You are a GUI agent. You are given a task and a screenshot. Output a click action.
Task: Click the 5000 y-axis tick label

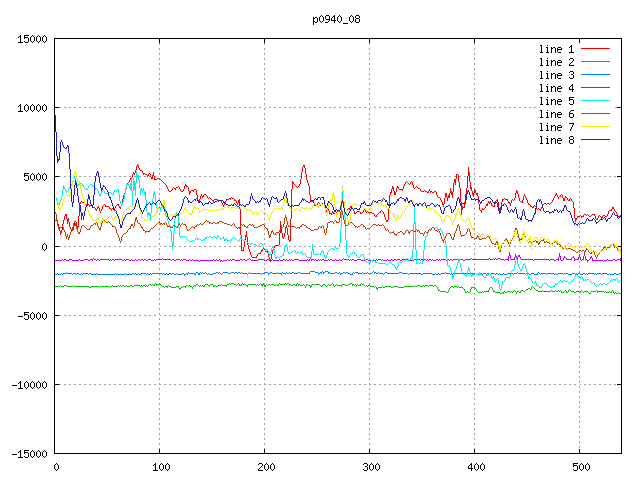click(x=35, y=177)
